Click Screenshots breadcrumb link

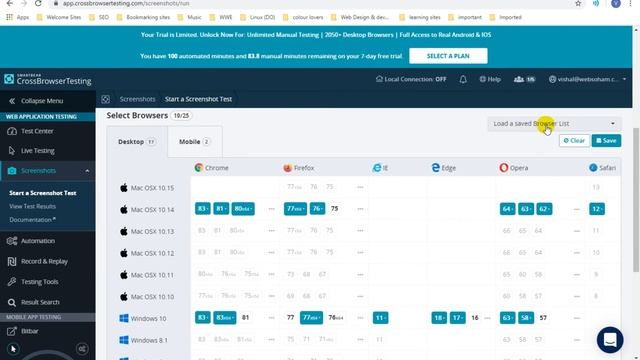click(137, 99)
